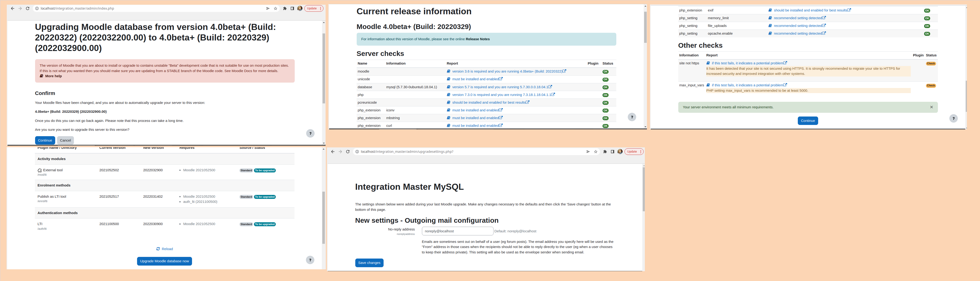Open the LTI authentication plugin link
The height and width of the screenshot is (281, 980).
[40, 224]
